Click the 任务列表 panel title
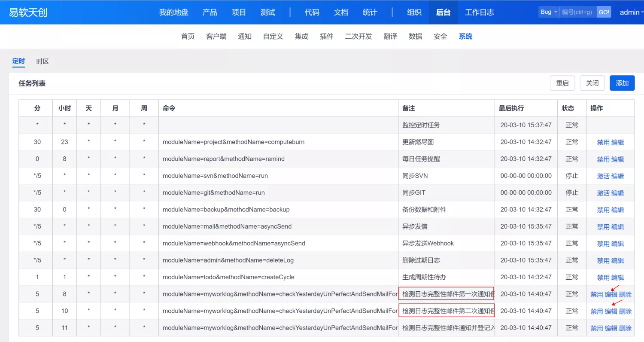This screenshot has height=342, width=644. click(32, 83)
